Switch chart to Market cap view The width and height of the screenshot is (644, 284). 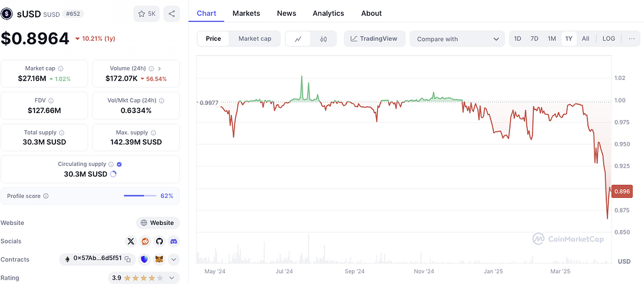[x=255, y=38]
